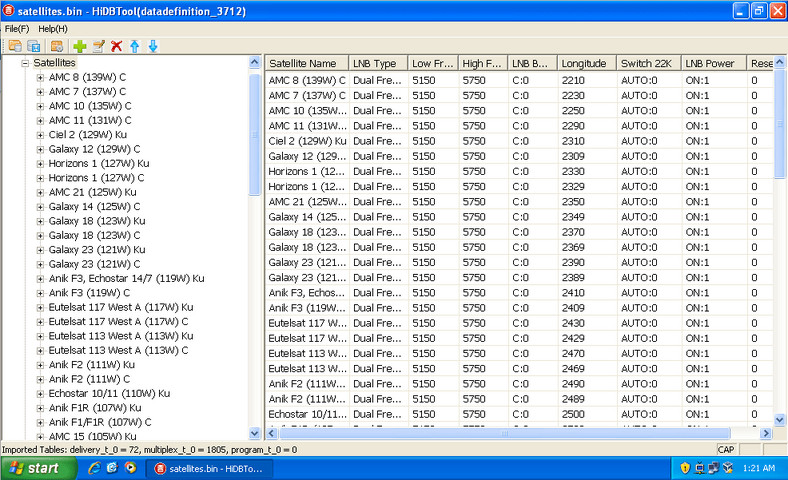Click the LNB Type column header

click(378, 63)
